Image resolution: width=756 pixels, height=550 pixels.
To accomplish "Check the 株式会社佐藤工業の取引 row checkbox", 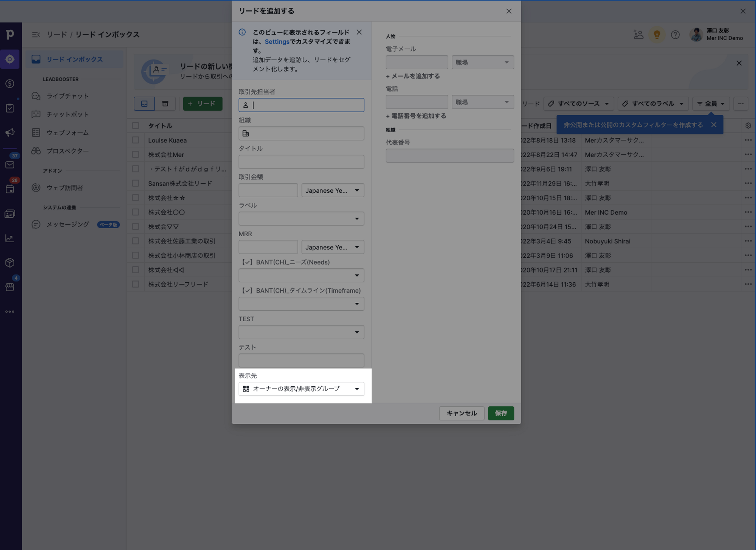I will pos(136,241).
